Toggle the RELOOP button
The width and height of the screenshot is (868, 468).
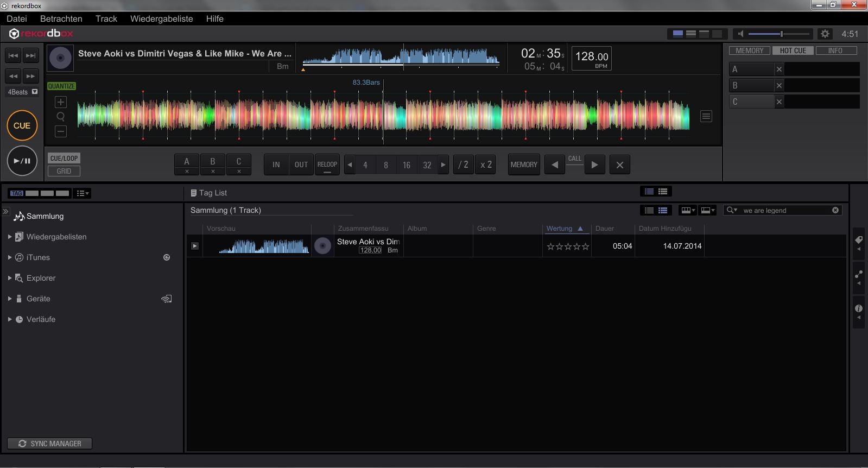[327, 165]
